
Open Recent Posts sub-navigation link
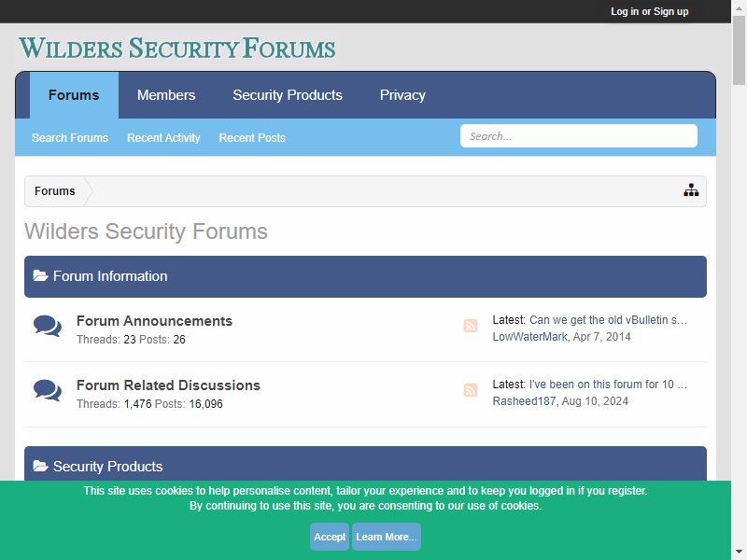252,137
